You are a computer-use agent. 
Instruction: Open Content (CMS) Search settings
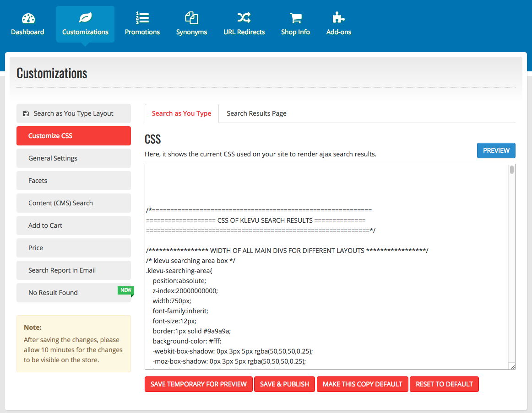tap(73, 203)
